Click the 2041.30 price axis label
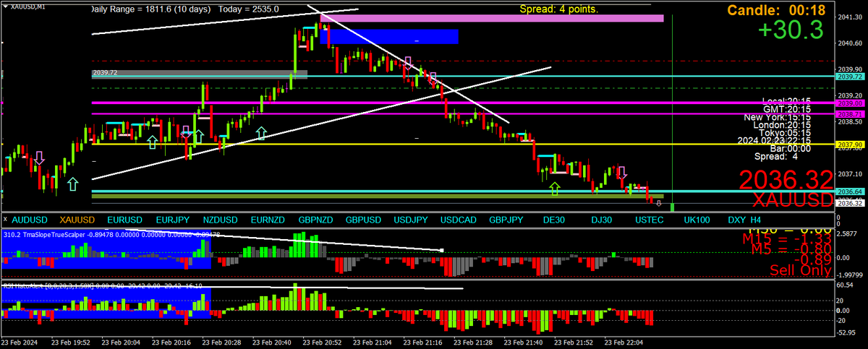The image size is (868, 349). pyautogui.click(x=851, y=17)
